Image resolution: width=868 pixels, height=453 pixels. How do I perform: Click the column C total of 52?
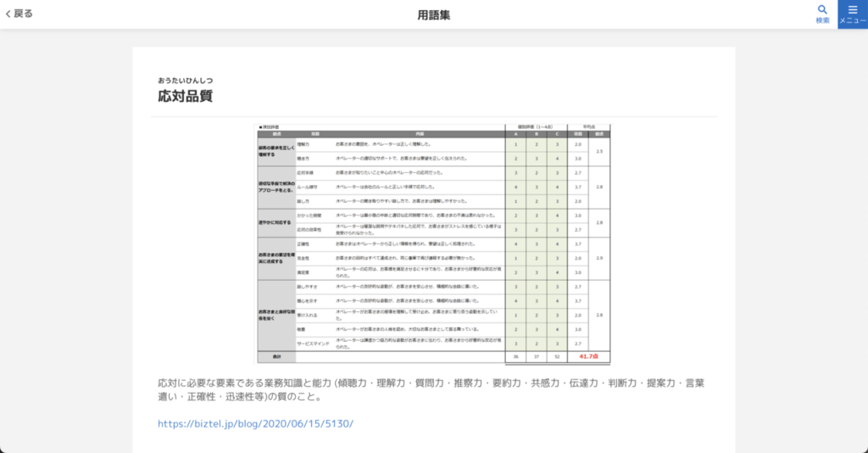pyautogui.click(x=557, y=356)
